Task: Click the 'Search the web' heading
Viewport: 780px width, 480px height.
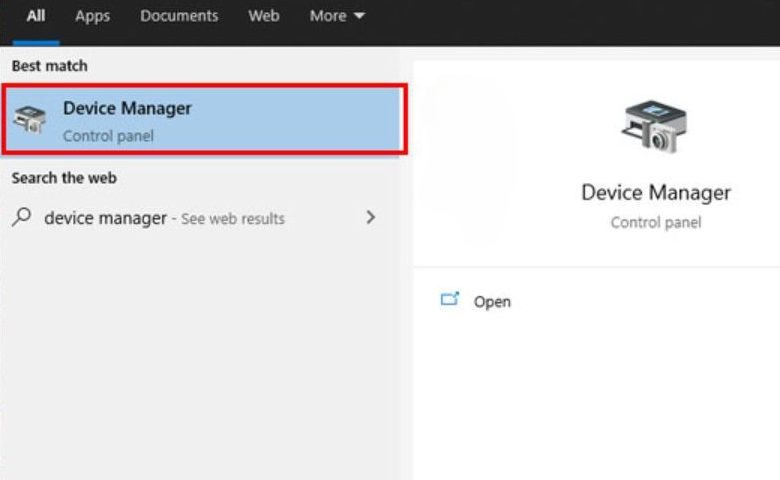Action: [x=64, y=178]
